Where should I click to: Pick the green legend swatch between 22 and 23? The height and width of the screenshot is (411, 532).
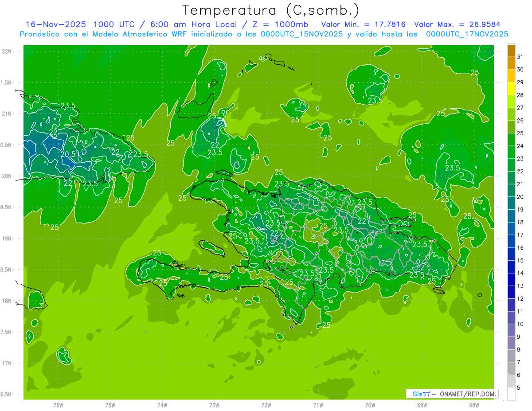[x=512, y=165]
